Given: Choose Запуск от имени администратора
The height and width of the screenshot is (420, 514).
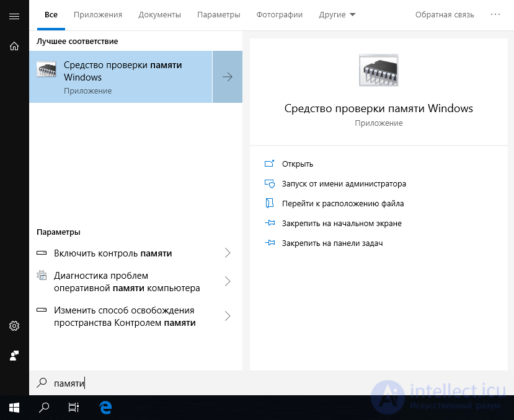Looking at the screenshot, I should coord(344,184).
